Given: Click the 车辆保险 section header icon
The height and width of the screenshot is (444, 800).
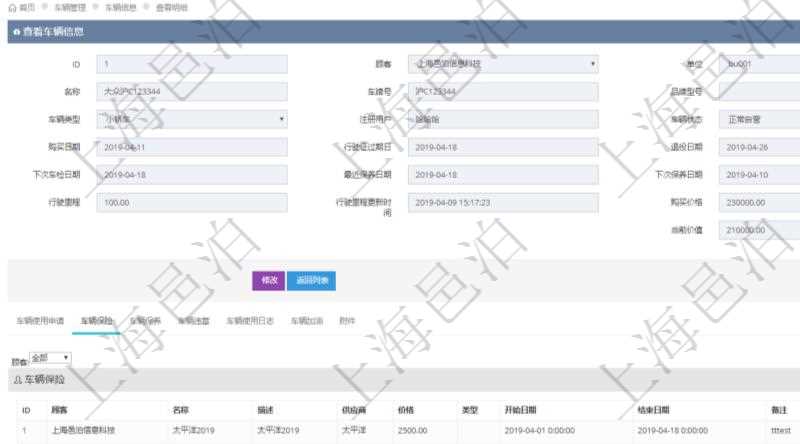Looking at the screenshot, I should click(16, 380).
